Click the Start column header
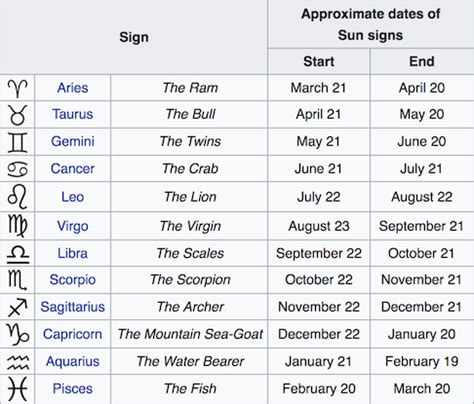Screen dimensions: 474x404 319,62
